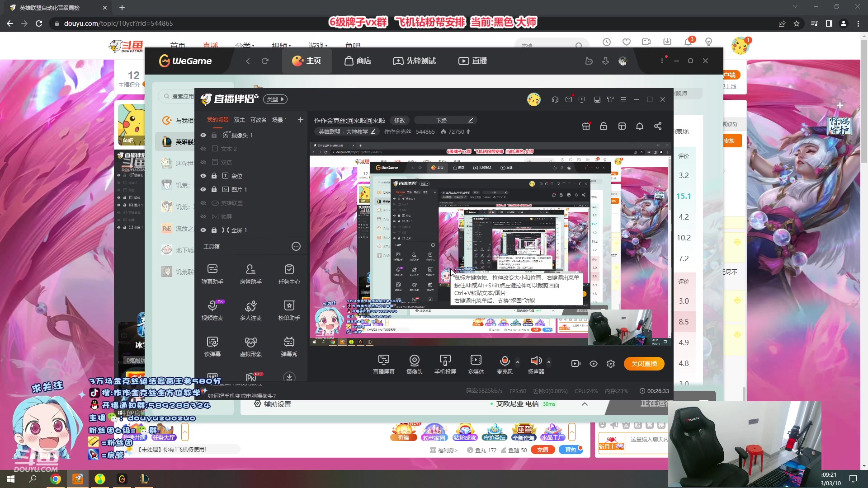This screenshot has height=488, width=868.
Task: Open 直播伴侣 hamburger menu
Action: pos(623,99)
